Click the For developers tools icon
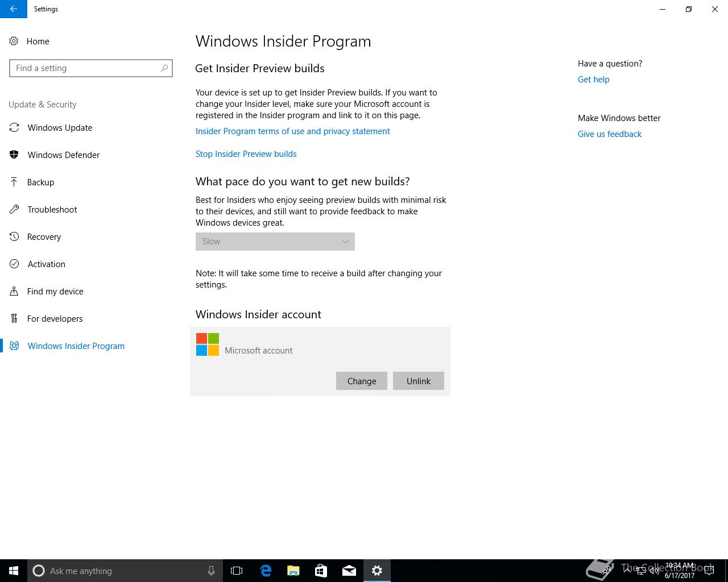This screenshot has width=728, height=582. (14, 318)
